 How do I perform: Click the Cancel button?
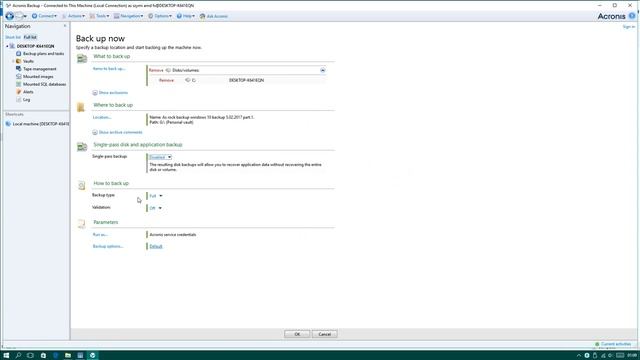pyautogui.click(x=324, y=334)
